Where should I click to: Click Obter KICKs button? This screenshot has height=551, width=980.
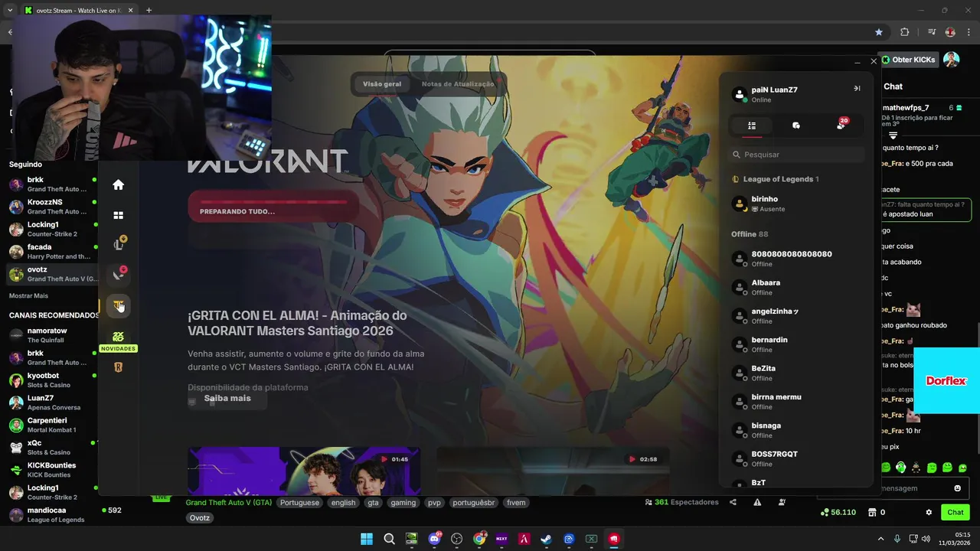tap(908, 60)
